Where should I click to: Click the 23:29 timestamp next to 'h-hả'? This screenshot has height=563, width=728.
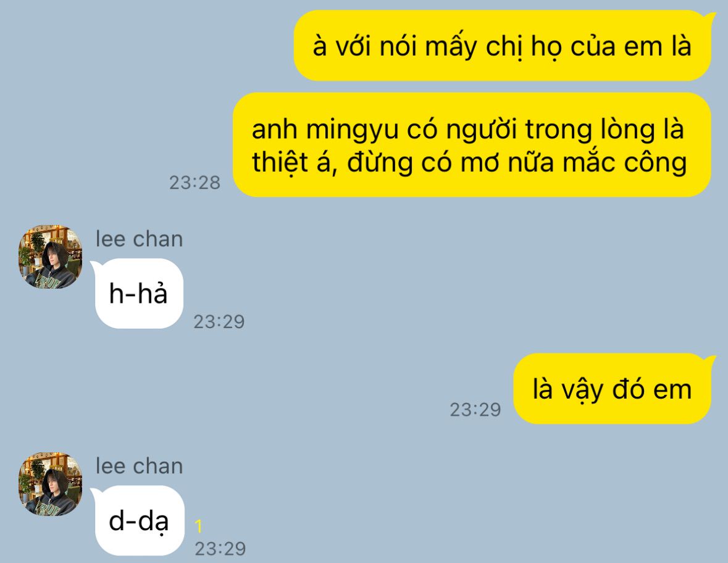click(219, 321)
